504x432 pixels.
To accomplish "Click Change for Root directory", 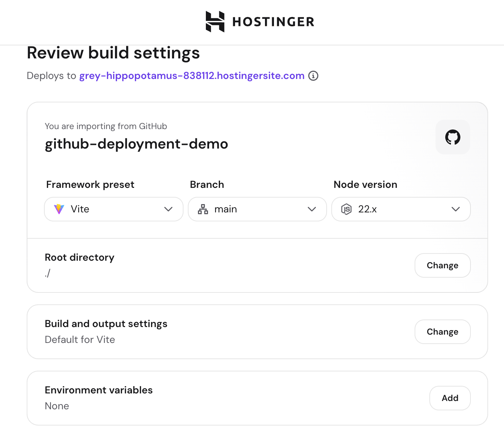I will pos(443,265).
